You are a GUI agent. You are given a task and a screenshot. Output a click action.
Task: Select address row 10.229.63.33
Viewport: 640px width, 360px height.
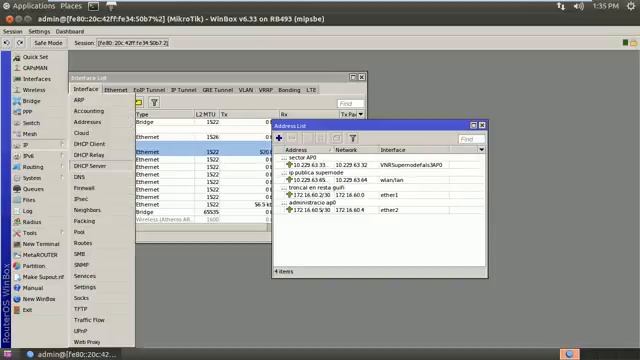pos(379,165)
